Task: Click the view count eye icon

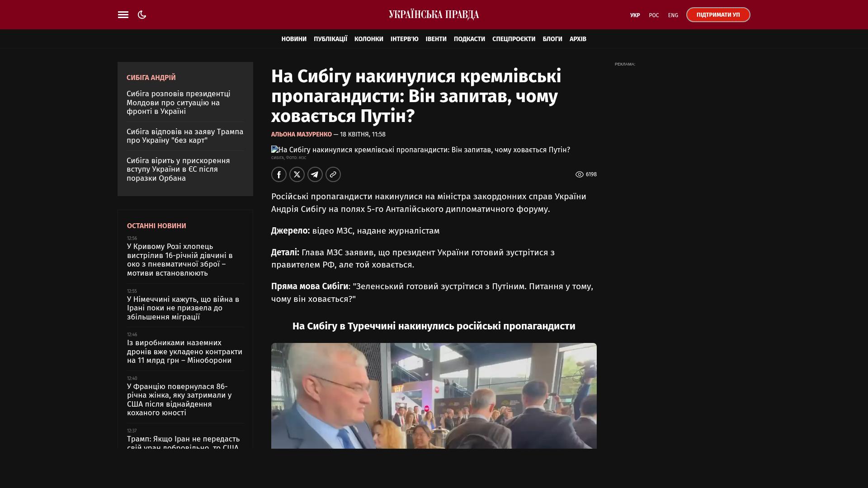Action: (579, 174)
